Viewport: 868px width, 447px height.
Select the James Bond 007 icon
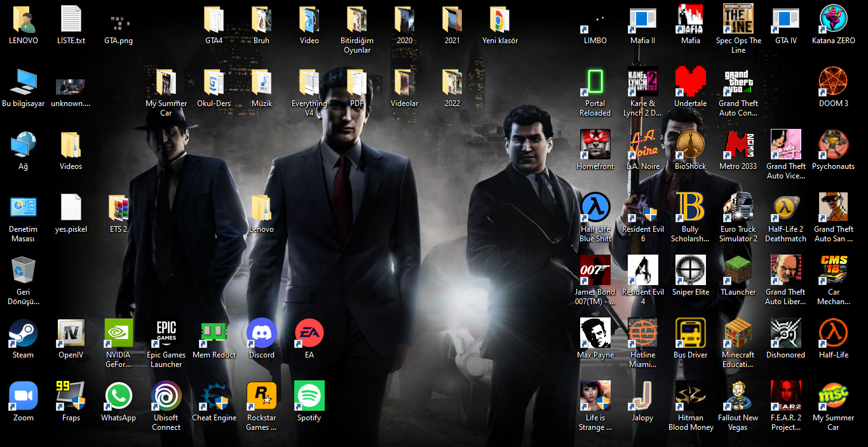point(595,270)
